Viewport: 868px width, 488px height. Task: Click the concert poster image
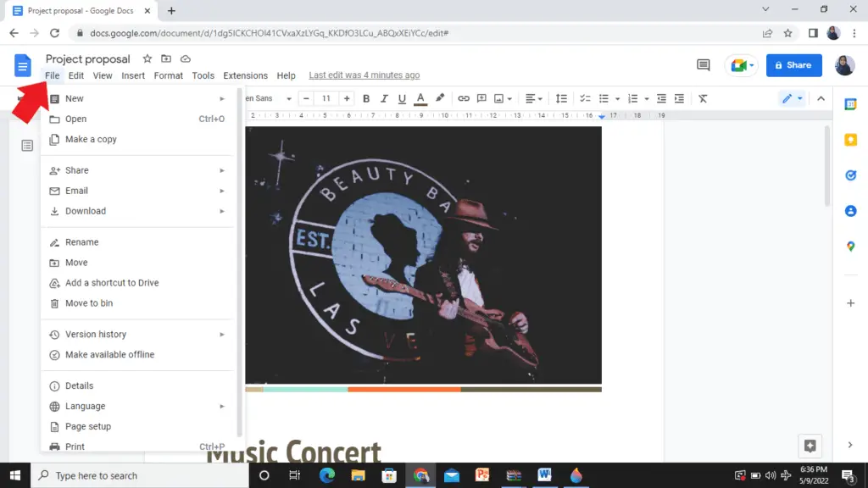[x=424, y=255]
